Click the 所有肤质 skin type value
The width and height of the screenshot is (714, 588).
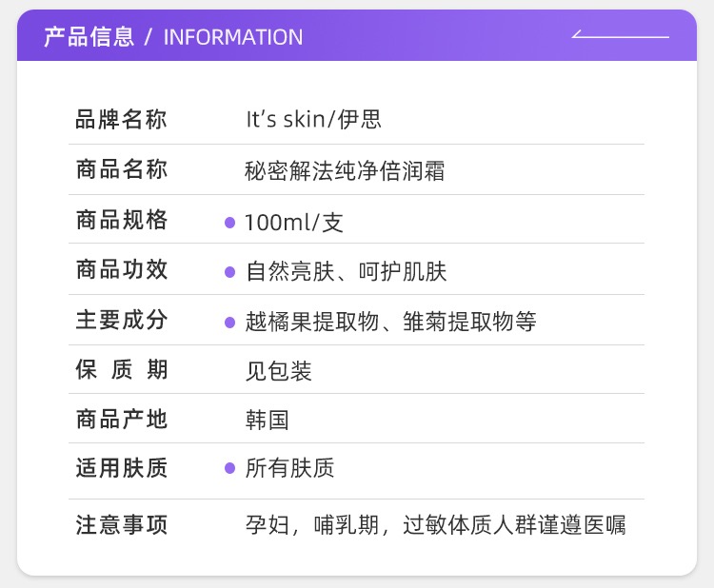289,468
